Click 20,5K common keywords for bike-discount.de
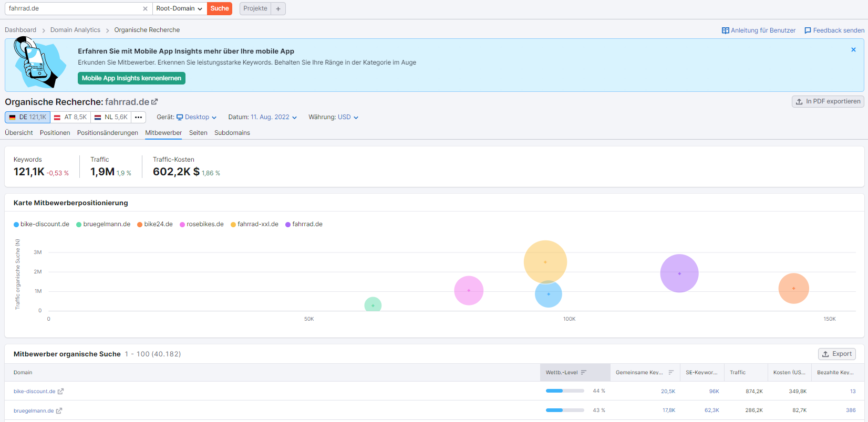Screen dimensions: 868x422 point(668,392)
